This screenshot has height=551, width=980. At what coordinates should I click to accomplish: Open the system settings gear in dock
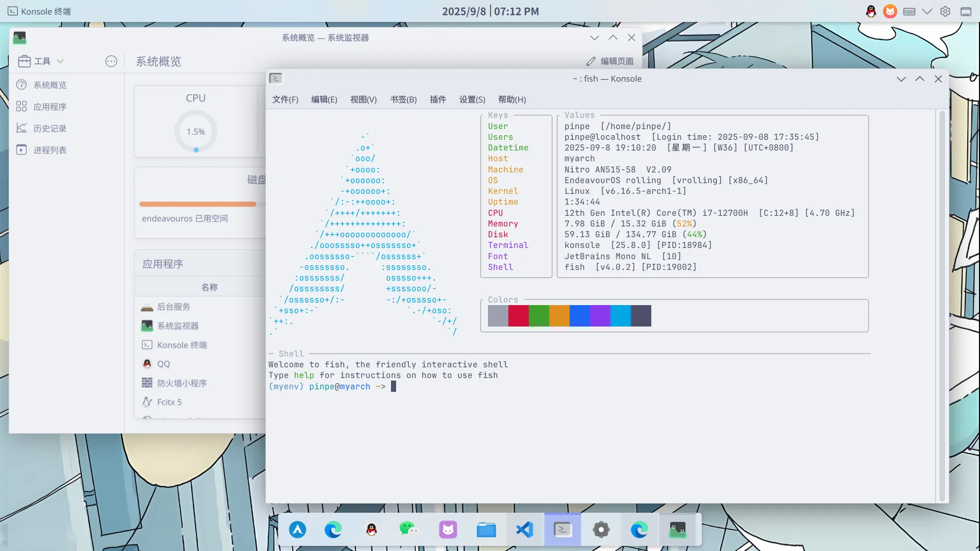(x=601, y=530)
